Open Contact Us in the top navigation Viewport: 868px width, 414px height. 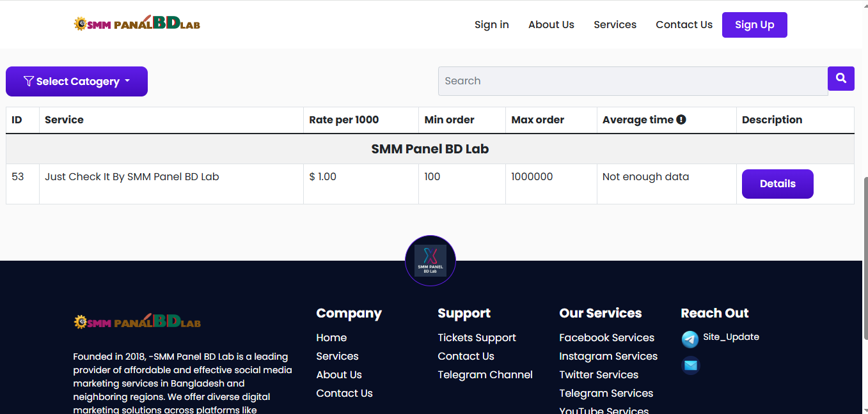click(x=684, y=25)
